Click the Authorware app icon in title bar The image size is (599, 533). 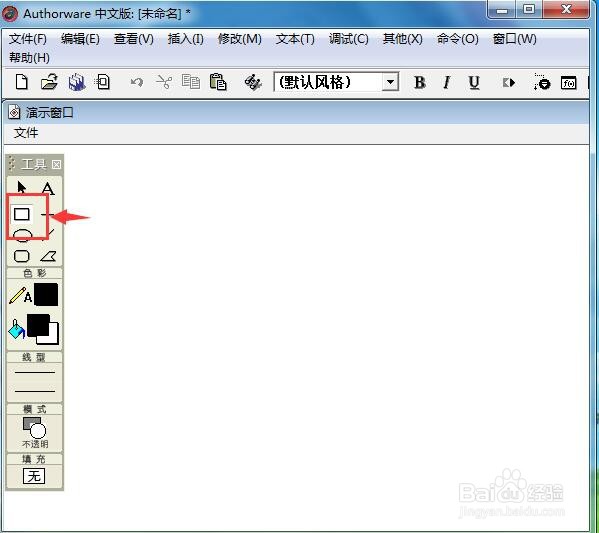click(x=10, y=14)
